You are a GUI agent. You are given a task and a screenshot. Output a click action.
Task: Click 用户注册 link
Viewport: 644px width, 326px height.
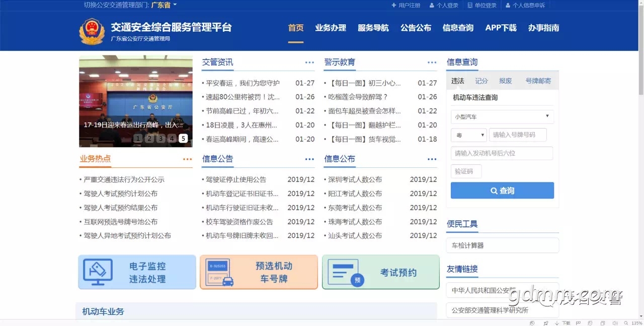click(409, 5)
